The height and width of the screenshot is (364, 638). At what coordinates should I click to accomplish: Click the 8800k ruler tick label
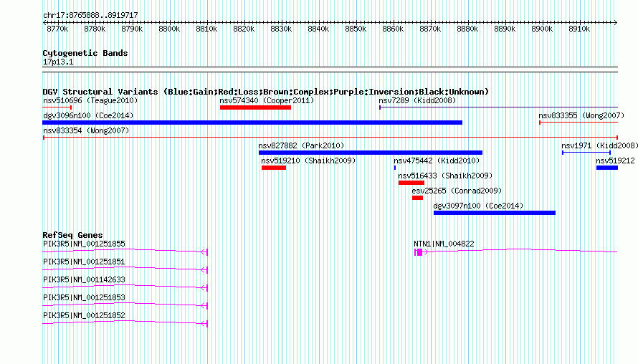click(x=169, y=29)
